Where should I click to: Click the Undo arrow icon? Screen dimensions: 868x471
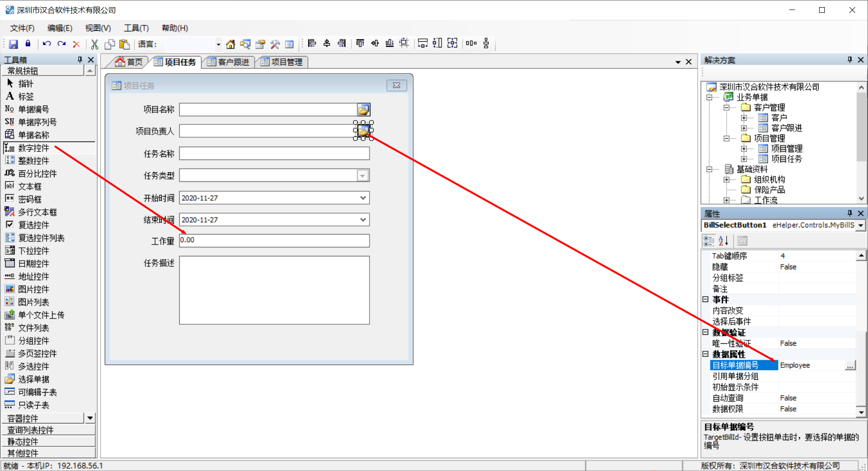tap(46, 44)
